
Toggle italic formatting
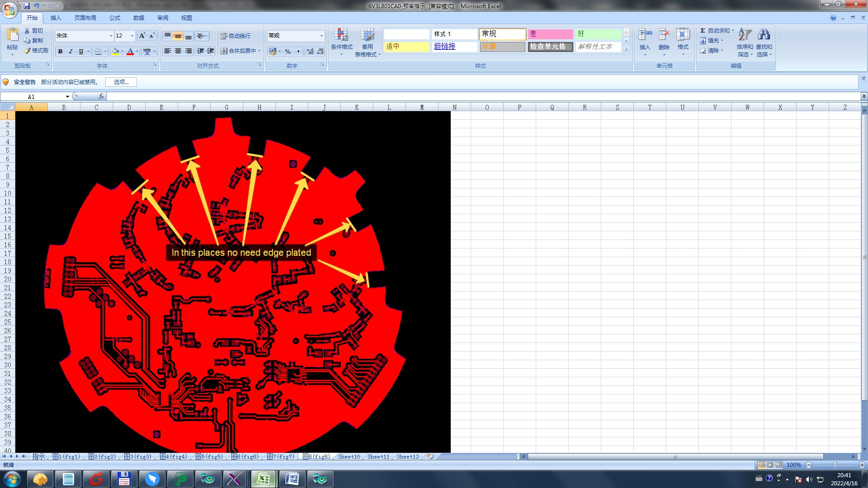(71, 52)
